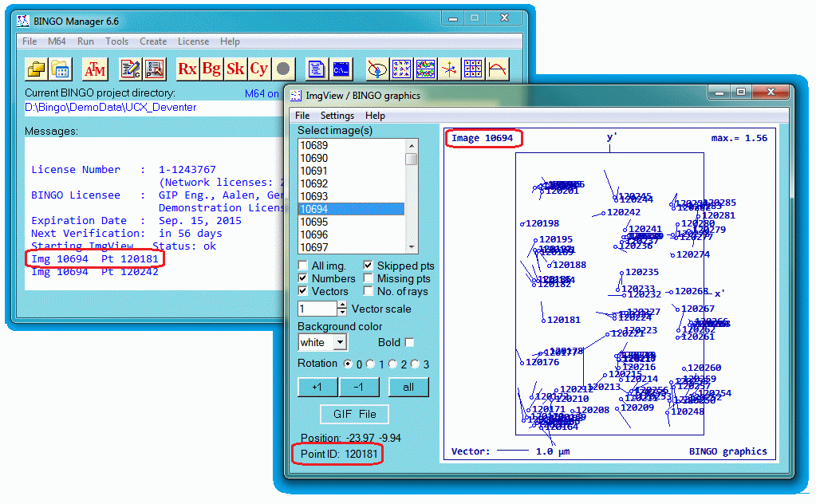The height and width of the screenshot is (504, 816).
Task: Open the command prompt console icon
Action: 341,69
